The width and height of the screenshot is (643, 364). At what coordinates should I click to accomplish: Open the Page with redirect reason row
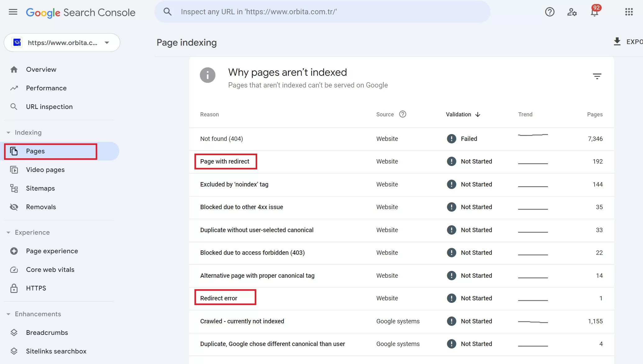click(x=401, y=162)
